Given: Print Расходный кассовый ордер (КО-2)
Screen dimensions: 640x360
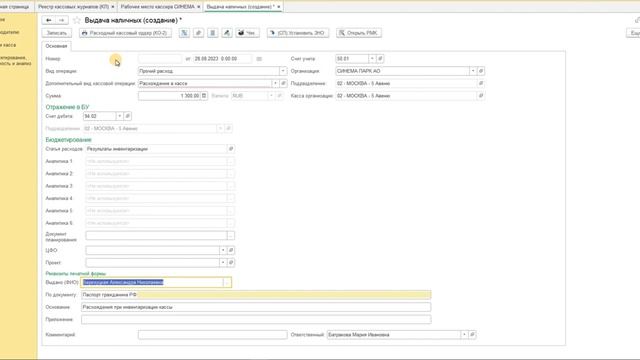Looking at the screenshot, I should pyautogui.click(x=125, y=33).
